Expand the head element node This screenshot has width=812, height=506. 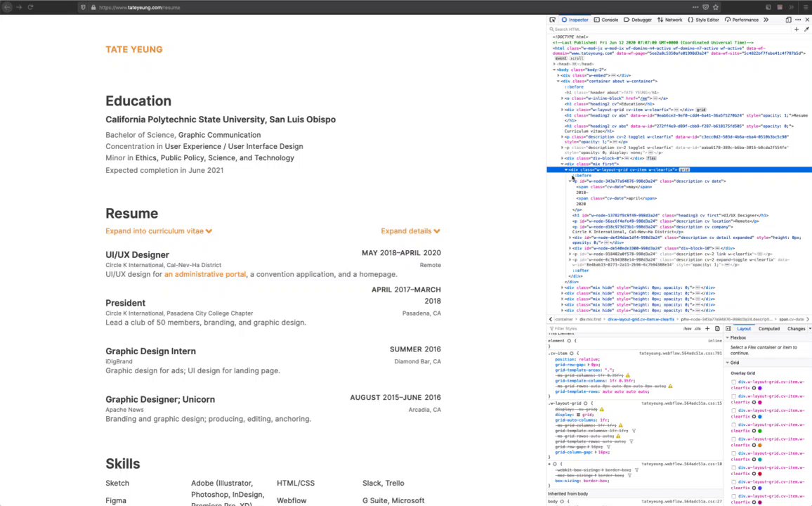coord(555,64)
